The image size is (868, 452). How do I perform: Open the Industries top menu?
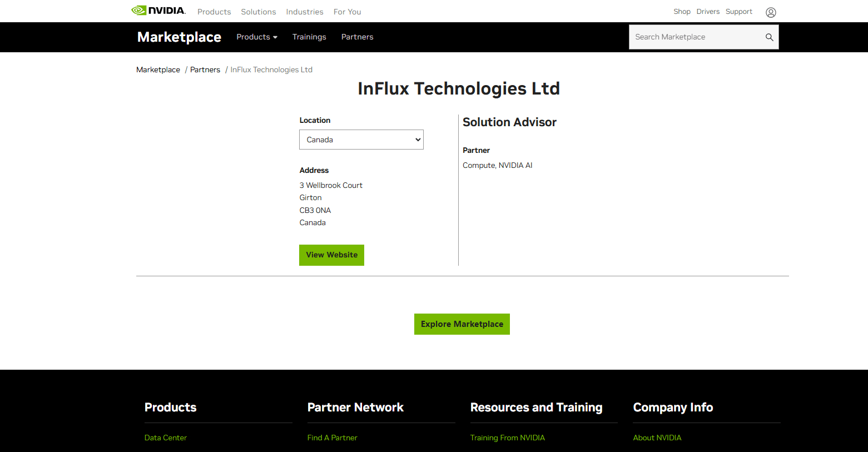304,12
